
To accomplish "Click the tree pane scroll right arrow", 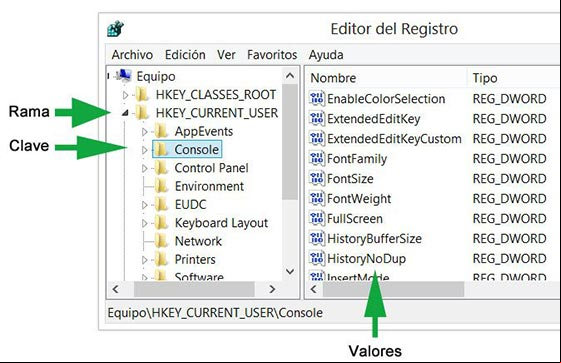I will [272, 289].
